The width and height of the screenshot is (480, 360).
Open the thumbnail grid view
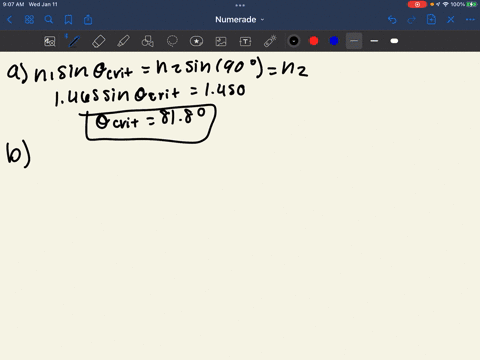(x=29, y=20)
